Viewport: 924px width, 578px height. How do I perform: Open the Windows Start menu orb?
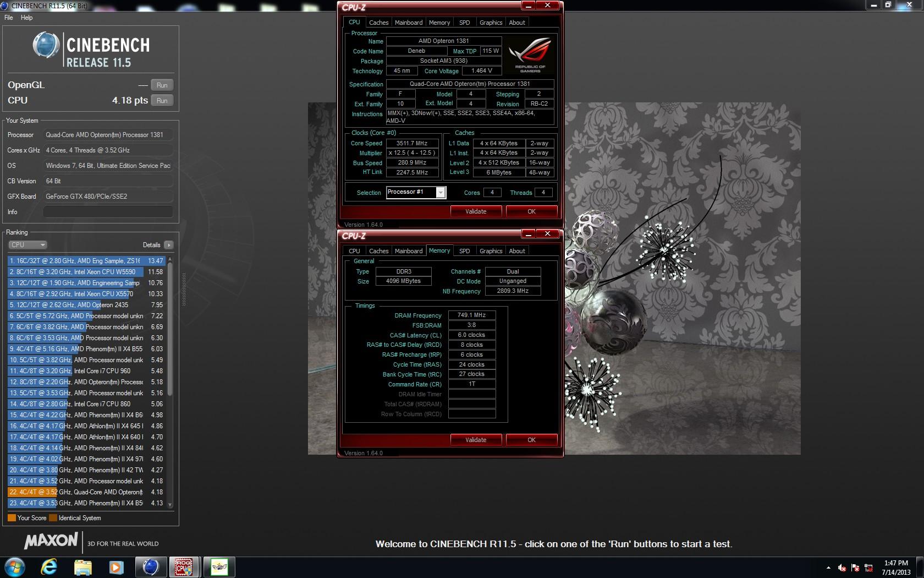point(14,567)
